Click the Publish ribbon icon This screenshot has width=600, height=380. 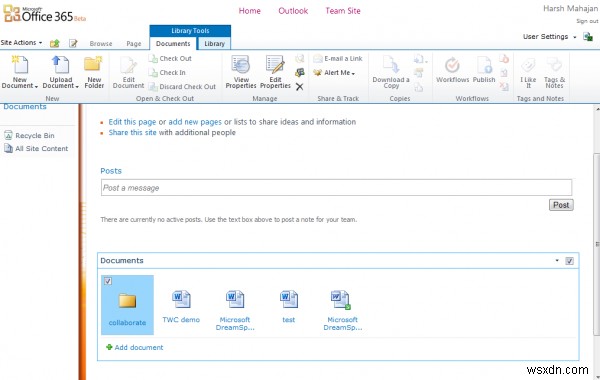484,70
